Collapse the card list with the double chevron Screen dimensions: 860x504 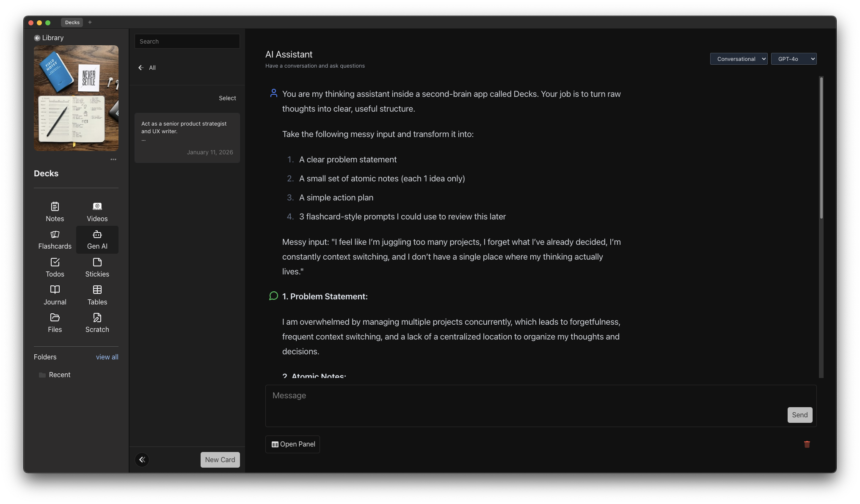[142, 460]
